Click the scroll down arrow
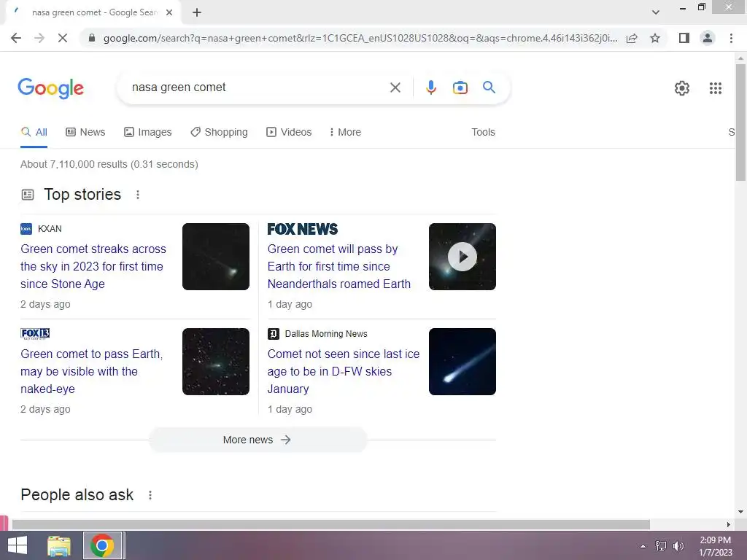747x560 pixels. 740,512
